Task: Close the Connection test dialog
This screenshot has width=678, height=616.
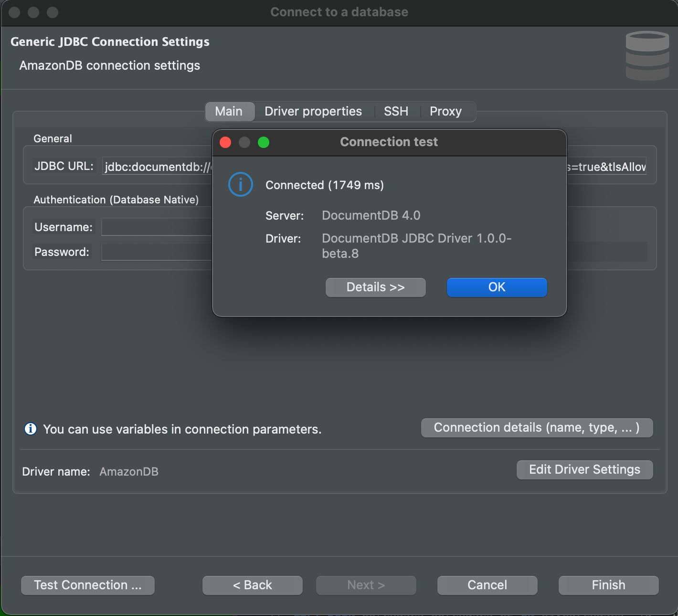Action: point(225,142)
